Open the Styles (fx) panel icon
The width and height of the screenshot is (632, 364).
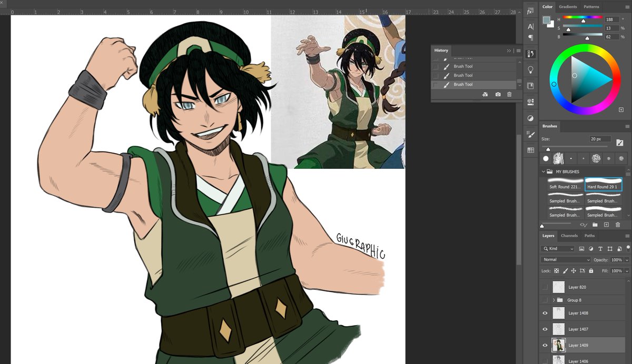click(x=530, y=11)
